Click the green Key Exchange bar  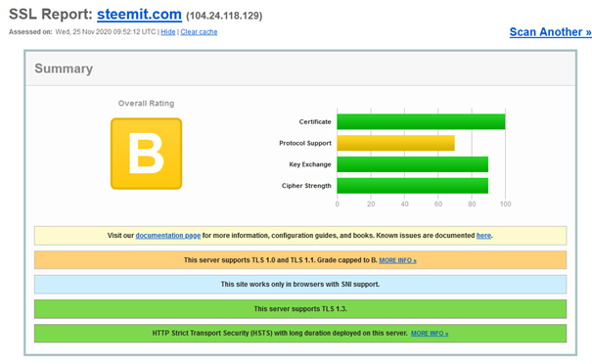413,164
